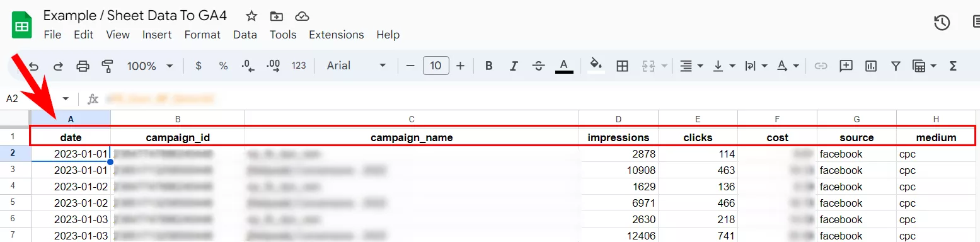The image size is (980, 242).
Task: Increase font size with plus button
Action: (460, 66)
